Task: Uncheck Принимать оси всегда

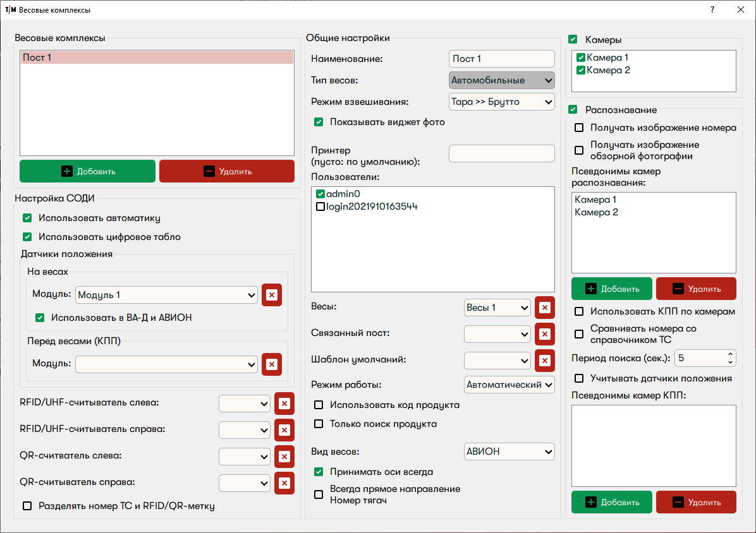Action: coord(319,472)
